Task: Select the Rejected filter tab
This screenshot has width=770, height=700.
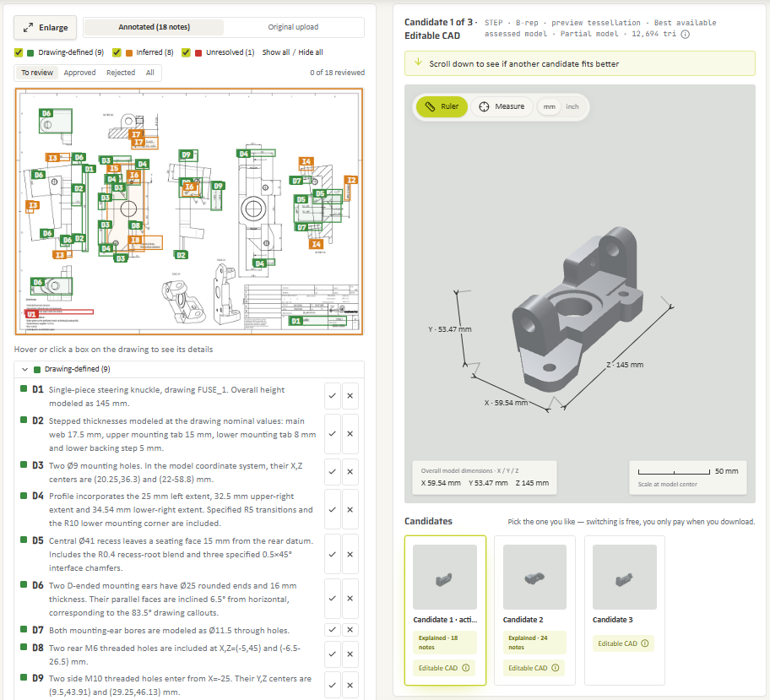Action: click(120, 73)
